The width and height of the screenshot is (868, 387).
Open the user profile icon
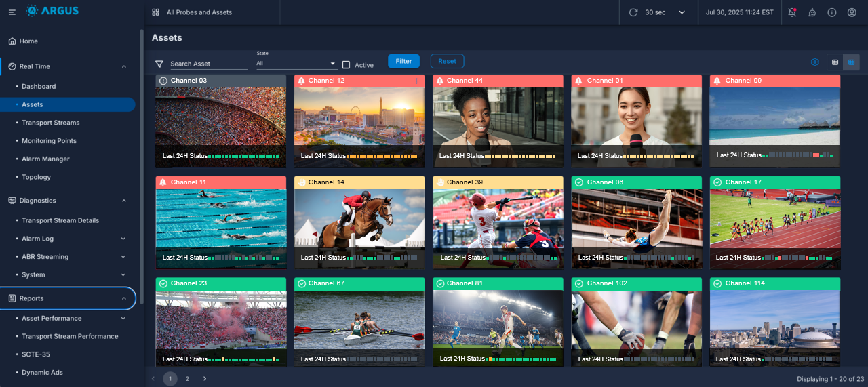852,12
